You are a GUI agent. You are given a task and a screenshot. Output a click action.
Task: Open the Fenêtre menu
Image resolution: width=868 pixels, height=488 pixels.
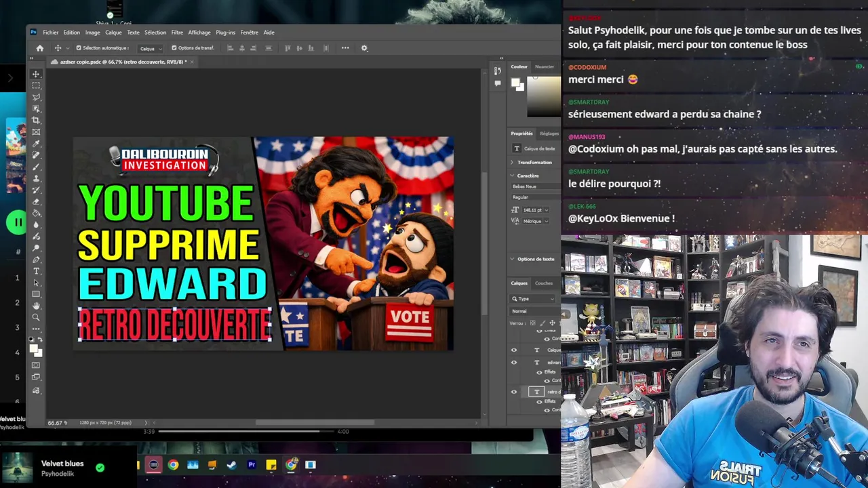(x=249, y=33)
